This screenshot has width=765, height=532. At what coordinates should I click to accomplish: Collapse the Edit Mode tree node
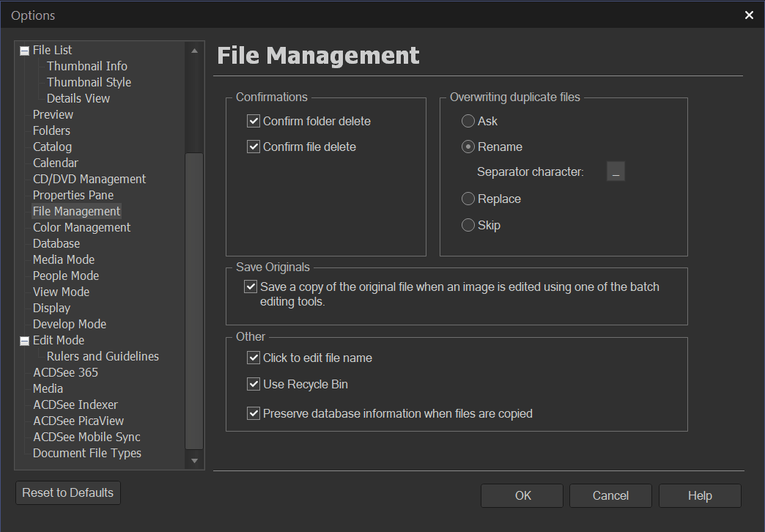click(24, 341)
